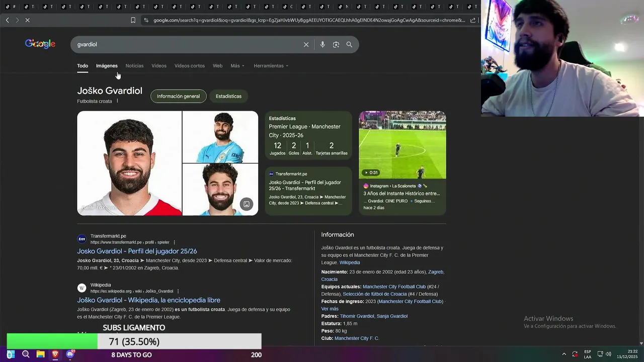Image resolution: width=644 pixels, height=362 pixels.
Task: Expand the Más dropdown
Action: [237, 66]
